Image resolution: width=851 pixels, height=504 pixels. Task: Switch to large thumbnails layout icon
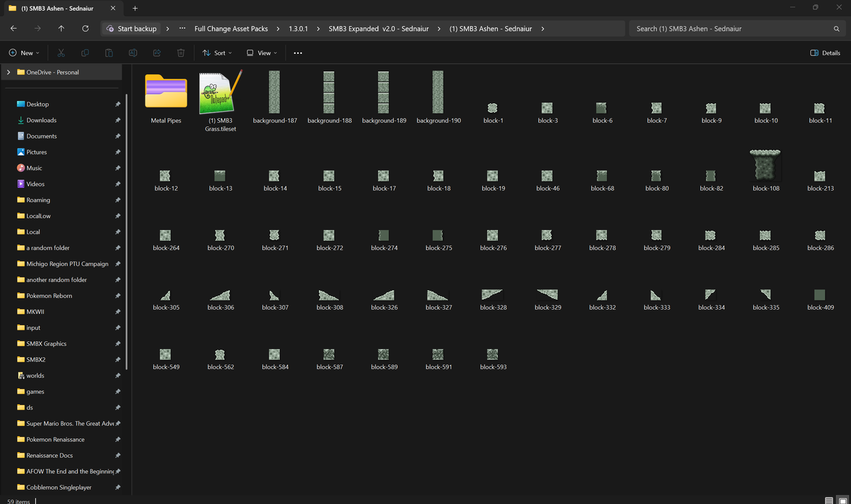pyautogui.click(x=842, y=500)
